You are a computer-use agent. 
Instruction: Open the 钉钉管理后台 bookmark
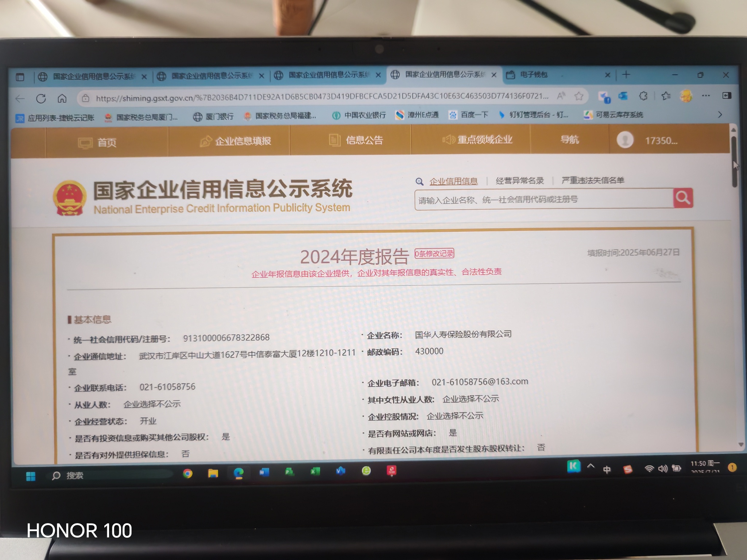click(x=534, y=115)
